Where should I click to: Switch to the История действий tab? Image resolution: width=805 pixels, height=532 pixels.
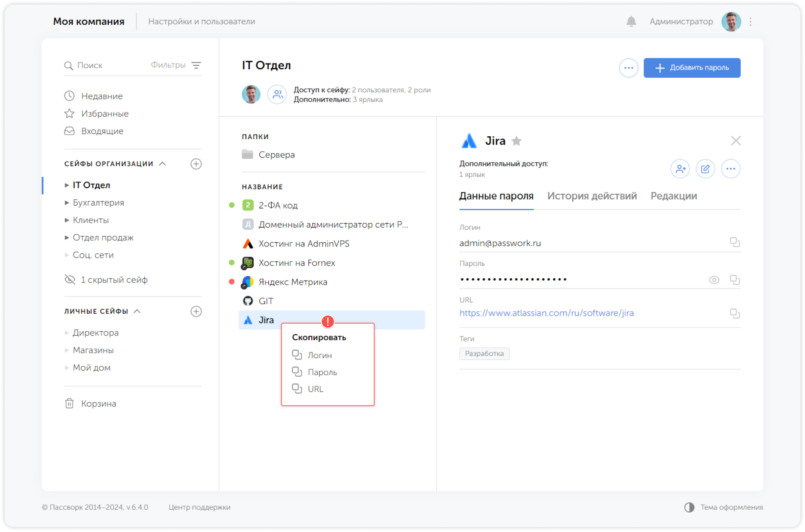(x=592, y=196)
